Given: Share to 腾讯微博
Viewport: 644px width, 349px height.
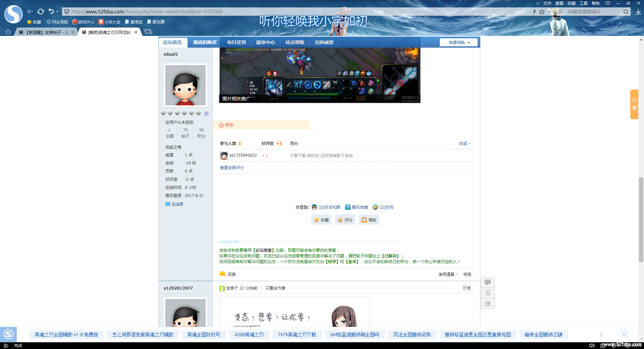Looking at the screenshot, I should coord(357,207).
